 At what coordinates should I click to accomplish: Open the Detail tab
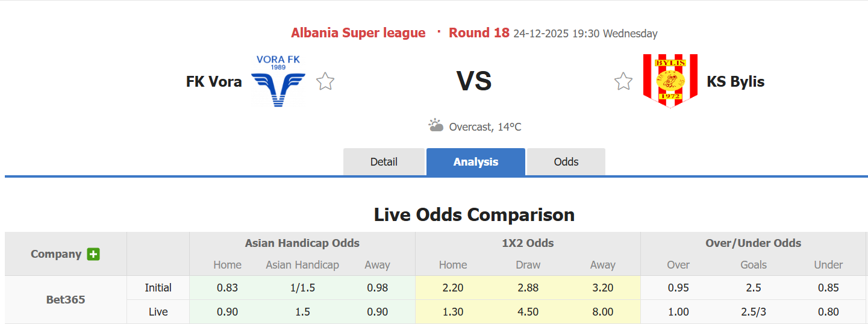pyautogui.click(x=384, y=162)
